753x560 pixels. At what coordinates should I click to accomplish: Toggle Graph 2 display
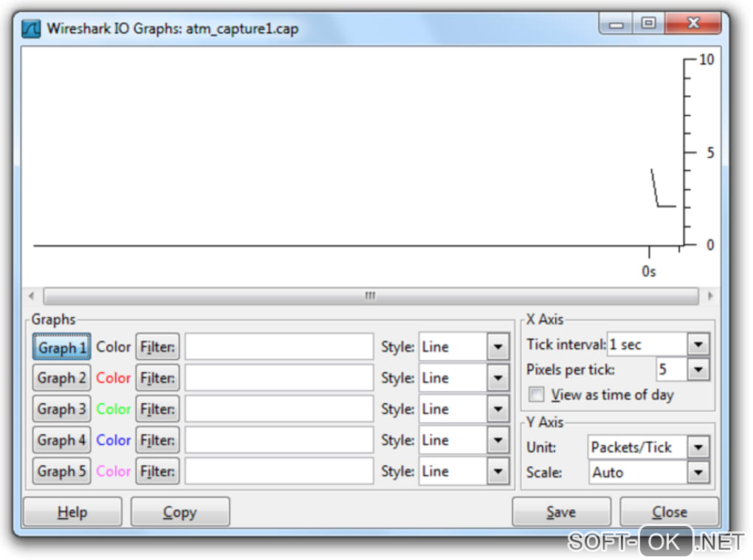point(61,378)
